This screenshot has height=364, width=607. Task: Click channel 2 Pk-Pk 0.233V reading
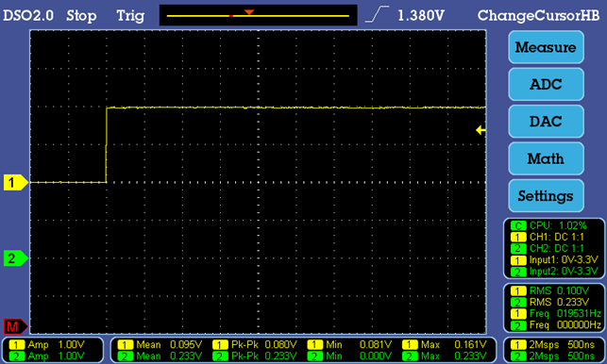(255, 356)
